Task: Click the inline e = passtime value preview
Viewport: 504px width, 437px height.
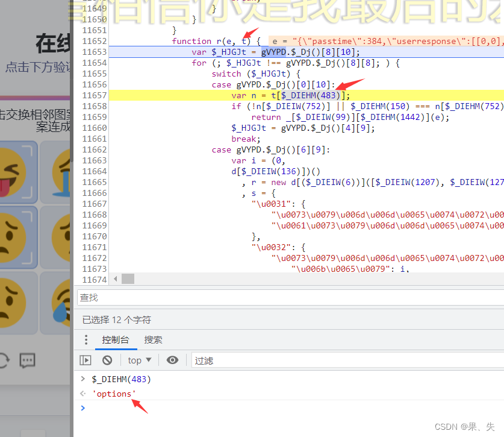Action: pos(387,41)
